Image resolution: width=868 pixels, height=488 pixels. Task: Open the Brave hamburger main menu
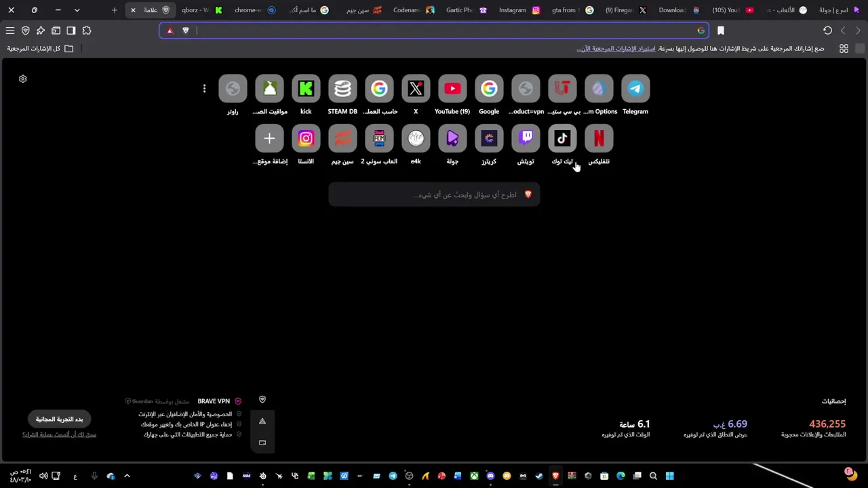coord(10,30)
